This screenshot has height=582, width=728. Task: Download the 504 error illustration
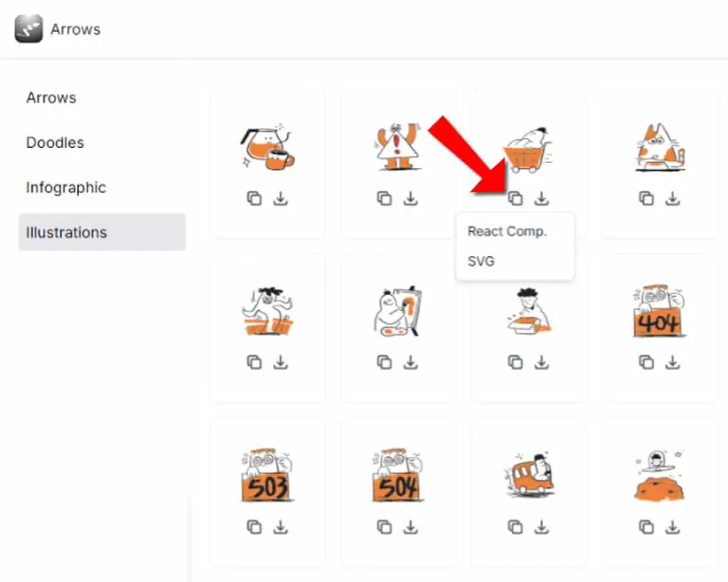(x=410, y=527)
